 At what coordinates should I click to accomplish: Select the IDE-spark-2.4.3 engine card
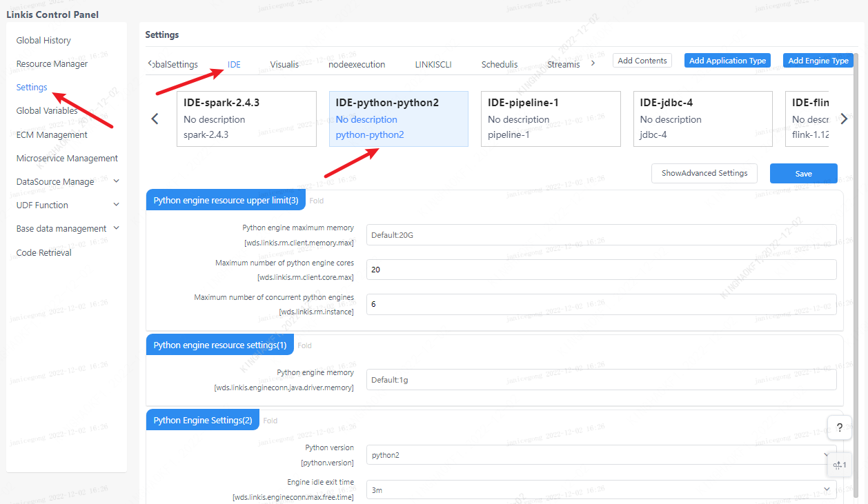pyautogui.click(x=246, y=119)
